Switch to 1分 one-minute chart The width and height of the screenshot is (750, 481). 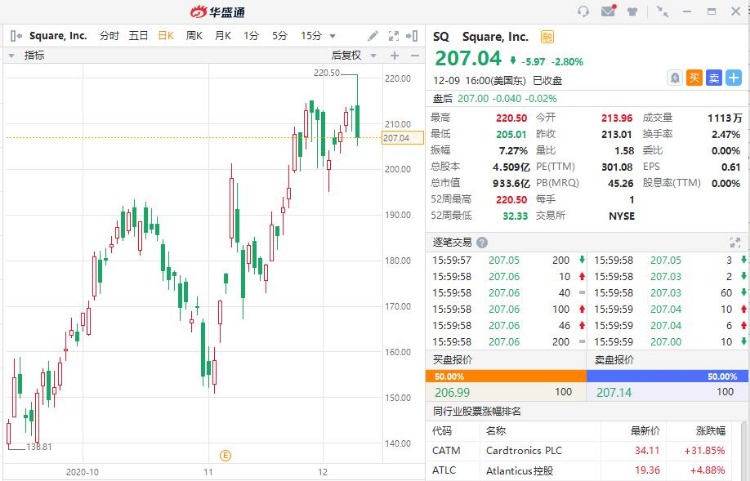tap(251, 36)
